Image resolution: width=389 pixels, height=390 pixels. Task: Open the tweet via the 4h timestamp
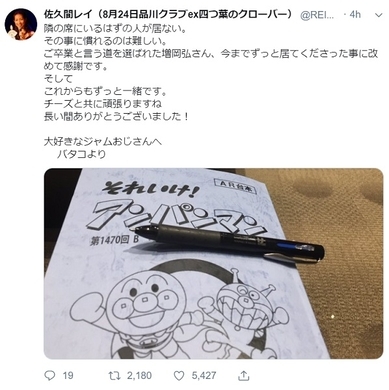click(355, 15)
